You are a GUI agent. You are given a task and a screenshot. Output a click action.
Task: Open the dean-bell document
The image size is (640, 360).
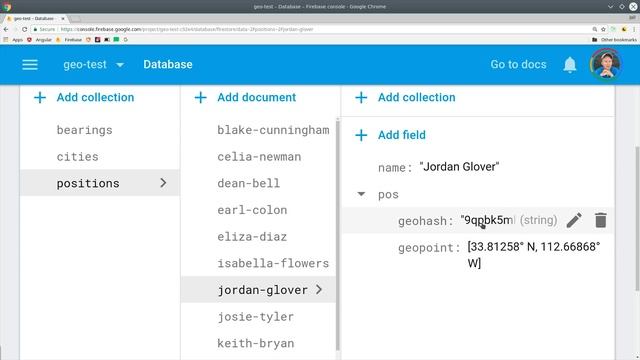pyautogui.click(x=258, y=183)
